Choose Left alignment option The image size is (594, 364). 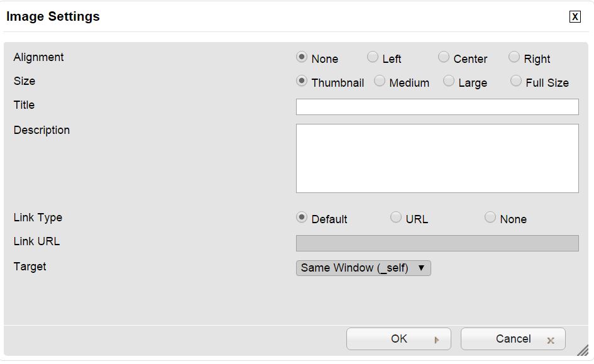[x=373, y=57]
